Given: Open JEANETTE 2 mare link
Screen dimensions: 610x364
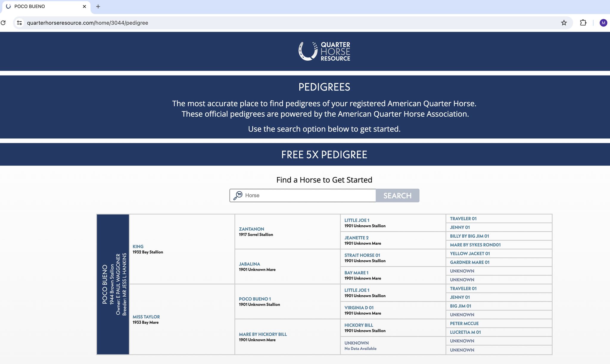Looking at the screenshot, I should pos(357,238).
